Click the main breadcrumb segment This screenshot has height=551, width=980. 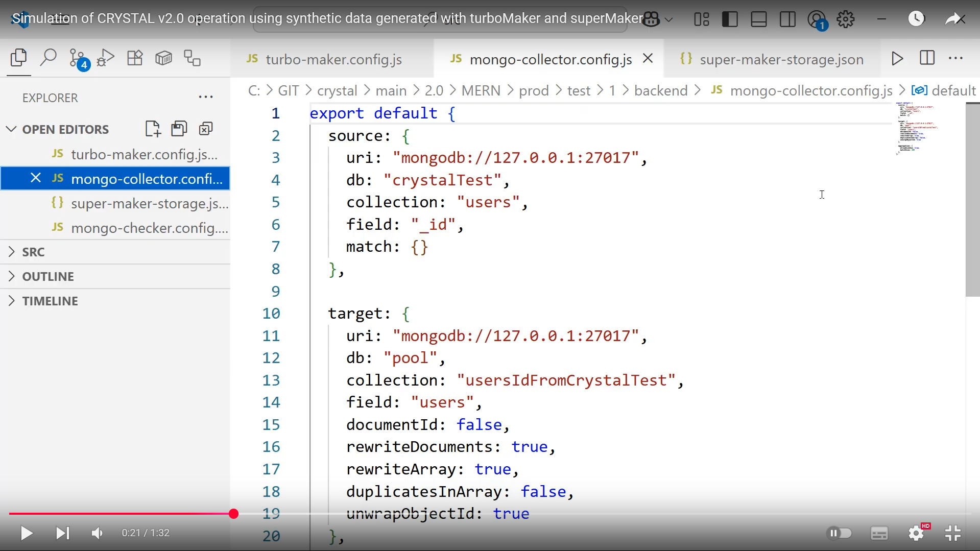[x=391, y=90]
